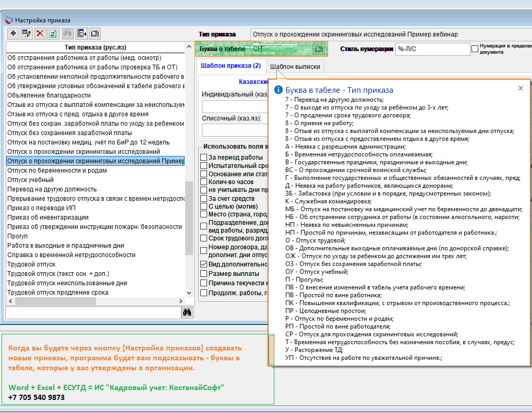The width and height of the screenshot is (532, 413).
Task: Select the row Трудовой отпуск продление срока
Action: pos(95,293)
